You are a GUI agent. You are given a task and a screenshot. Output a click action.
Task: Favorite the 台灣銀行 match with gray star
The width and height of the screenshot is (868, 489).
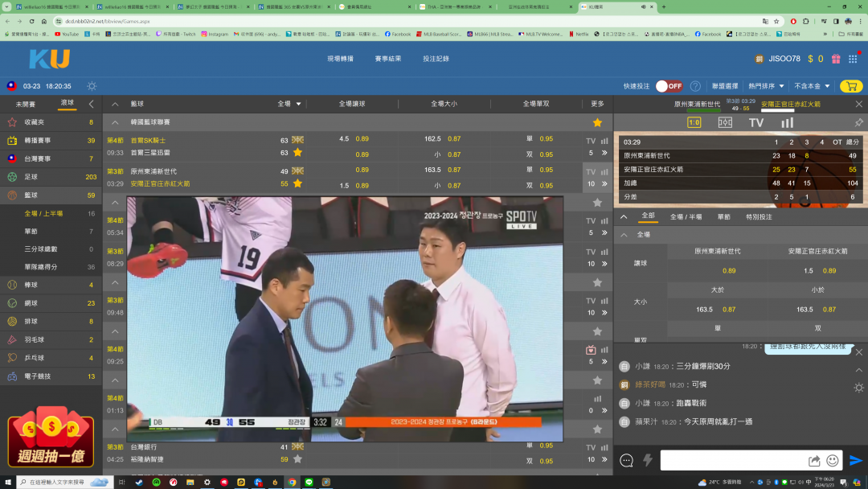[298, 459]
